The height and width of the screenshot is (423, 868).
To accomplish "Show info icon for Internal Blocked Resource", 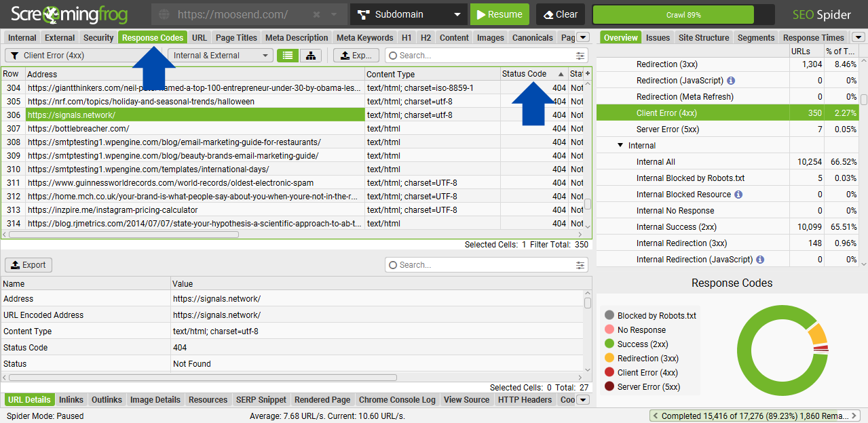I will point(738,195).
